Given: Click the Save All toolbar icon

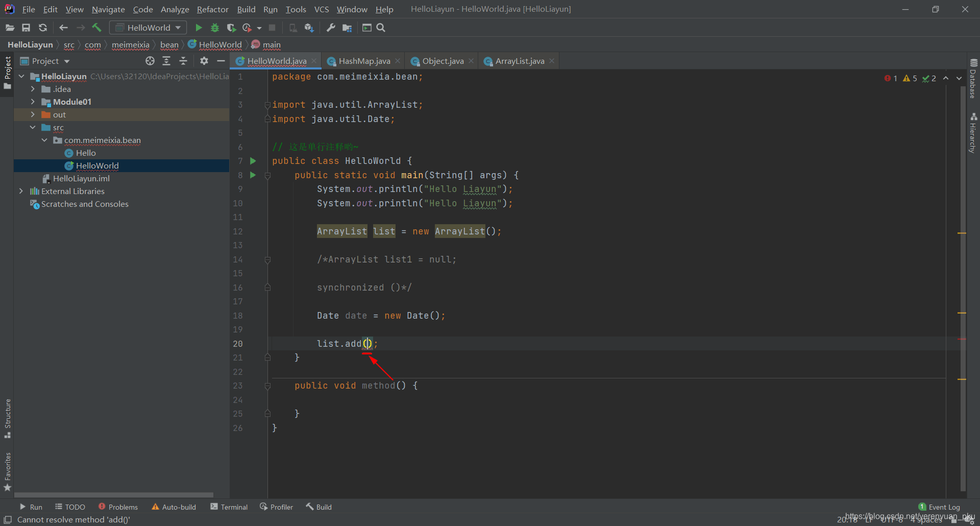Looking at the screenshot, I should (26, 28).
